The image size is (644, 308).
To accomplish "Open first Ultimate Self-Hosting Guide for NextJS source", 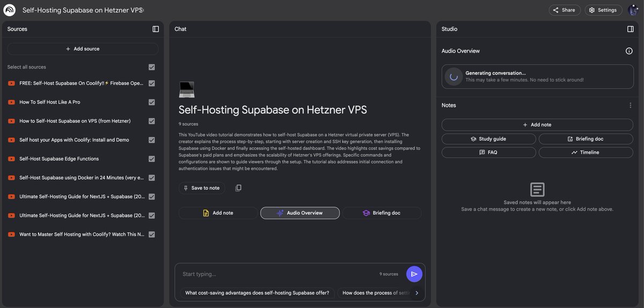I will click(x=82, y=197).
